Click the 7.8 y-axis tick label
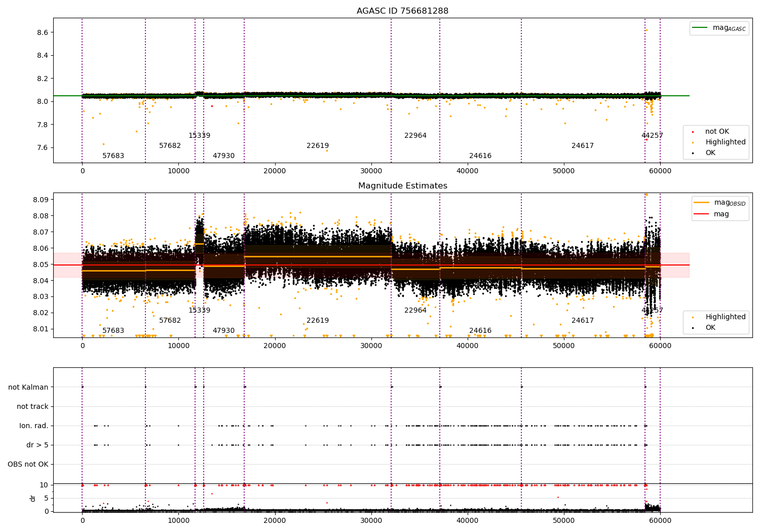Image resolution: width=760 pixels, height=532 pixels. pos(43,125)
